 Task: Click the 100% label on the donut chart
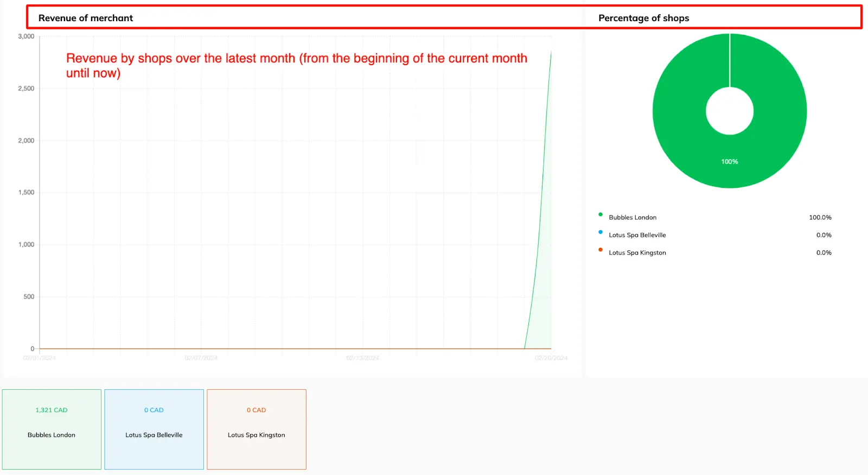(730, 162)
